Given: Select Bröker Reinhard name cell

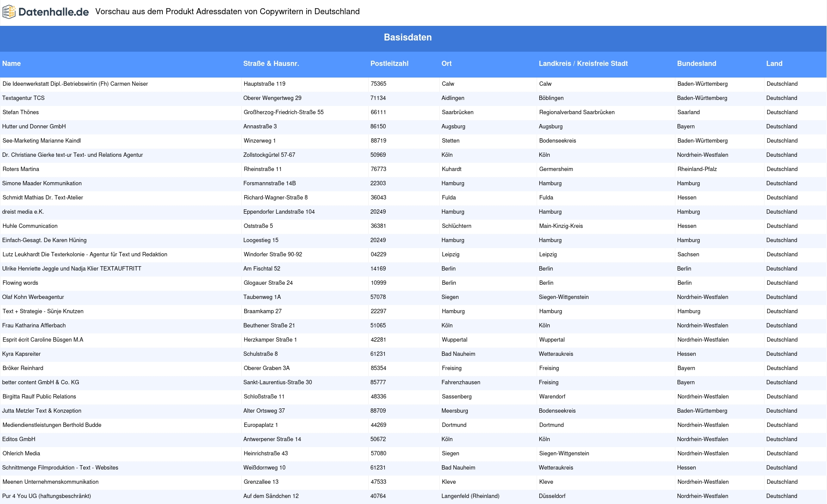Looking at the screenshot, I should [x=23, y=368].
